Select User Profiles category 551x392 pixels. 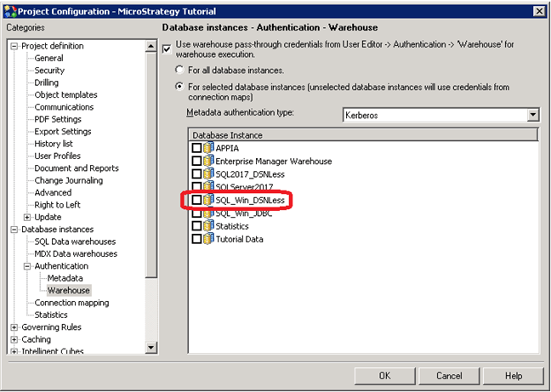point(57,156)
